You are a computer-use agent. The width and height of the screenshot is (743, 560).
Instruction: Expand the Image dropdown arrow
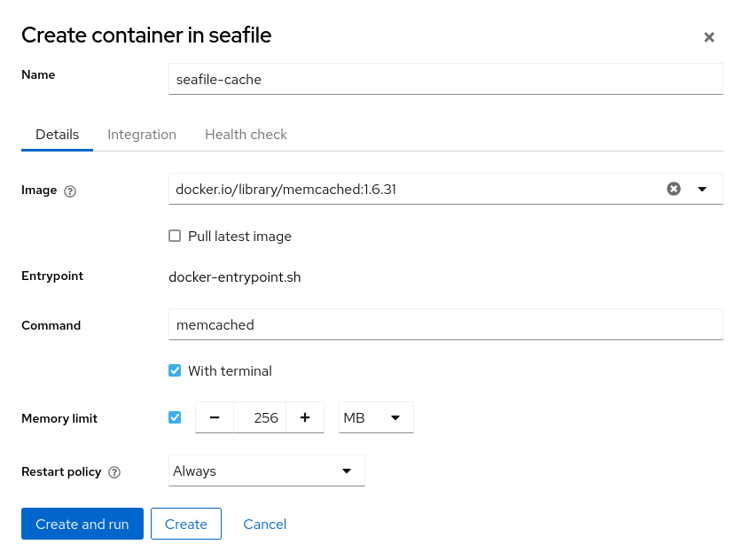coord(702,189)
